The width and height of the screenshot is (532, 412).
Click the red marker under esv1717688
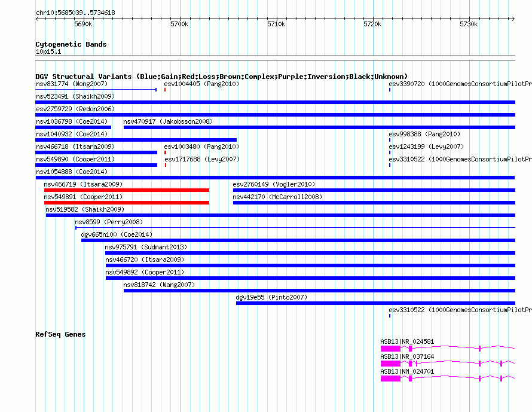[166, 165]
